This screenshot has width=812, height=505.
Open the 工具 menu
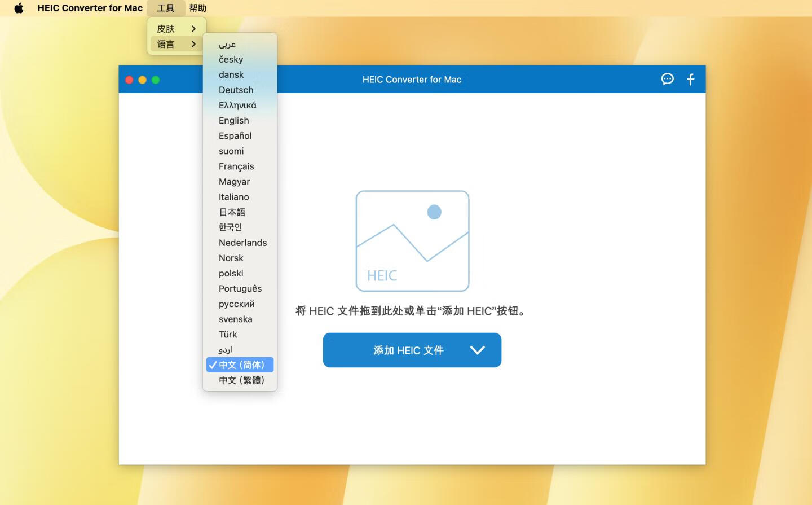(x=166, y=8)
